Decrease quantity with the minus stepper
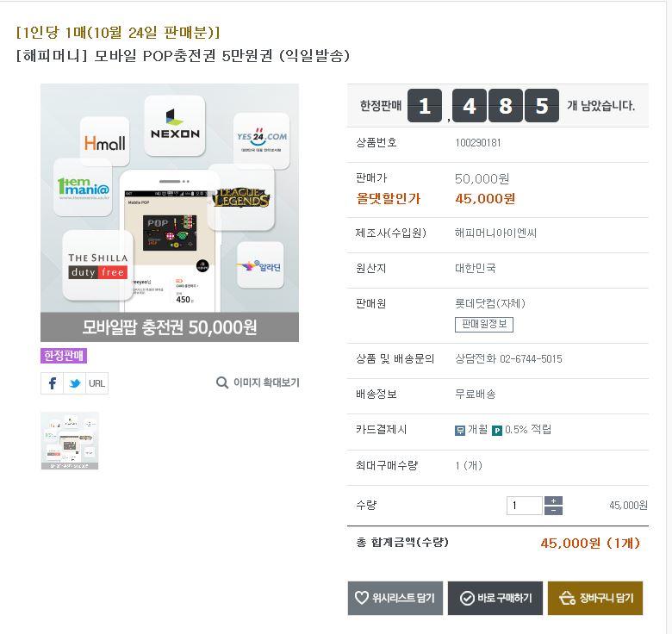 553,510
